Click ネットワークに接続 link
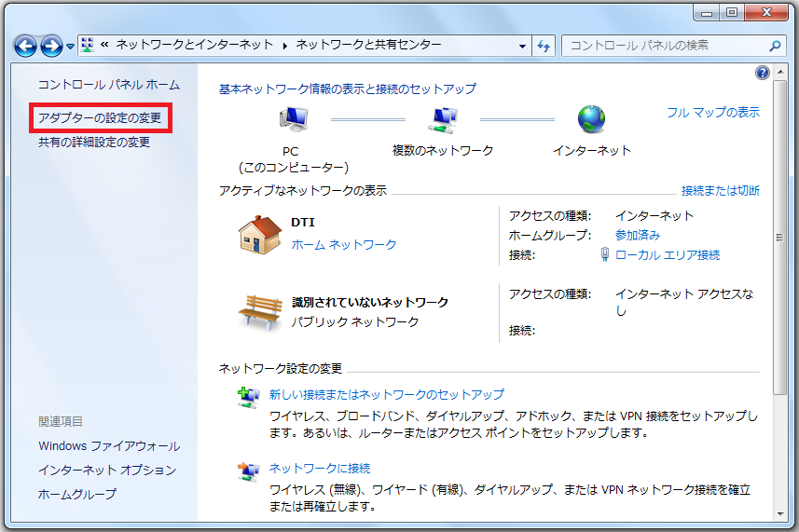The height and width of the screenshot is (532, 799). 320,469
